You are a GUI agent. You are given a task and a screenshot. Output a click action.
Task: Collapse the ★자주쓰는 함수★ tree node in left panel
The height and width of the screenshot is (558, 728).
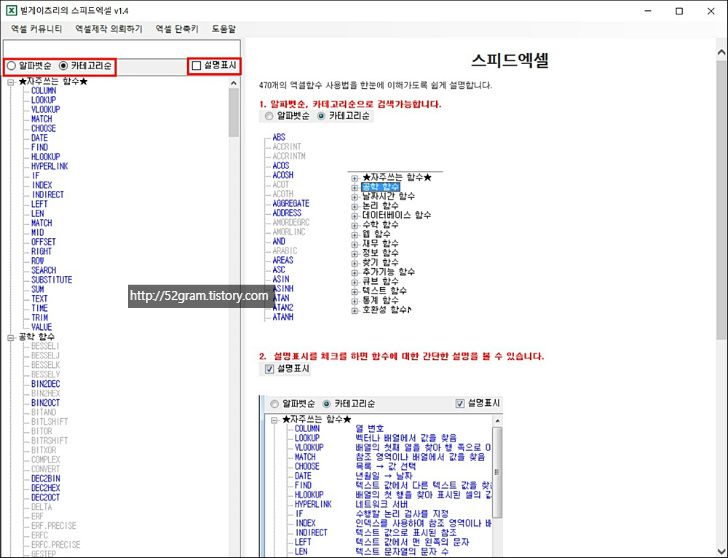[x=11, y=82]
